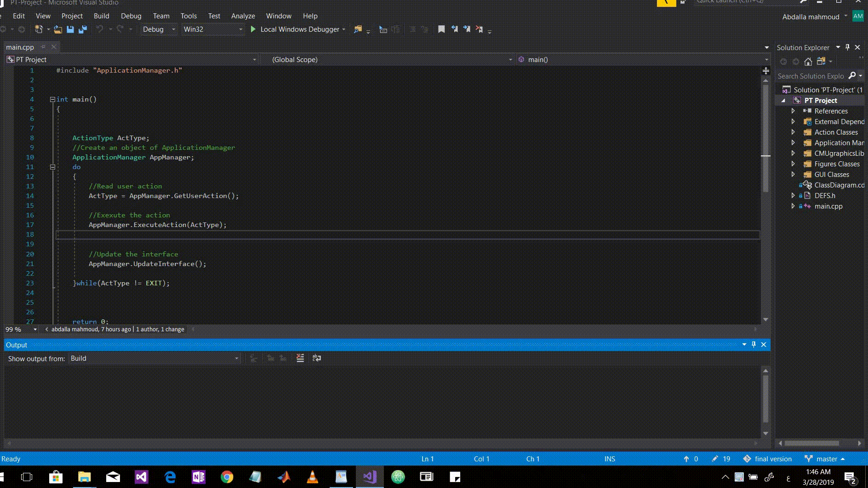Toggle auto-hide pin of the Output panel
The width and height of the screenshot is (868, 488).
(x=754, y=345)
